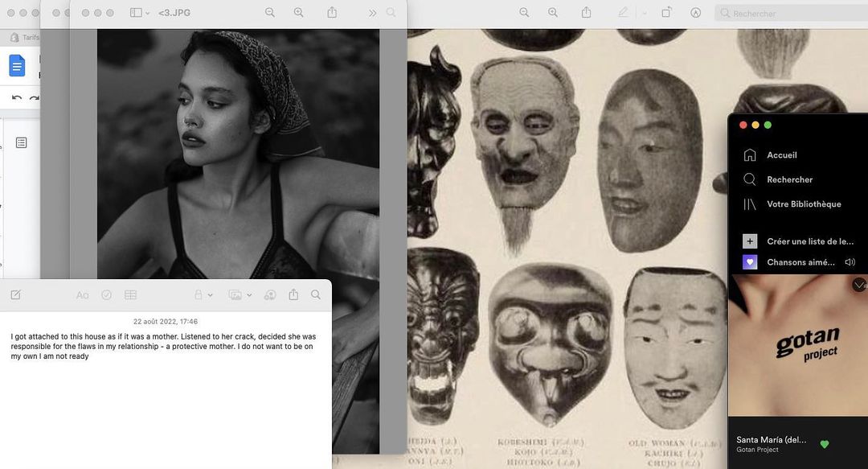This screenshot has height=469, width=868.
Task: Expand the note lock dropdown
Action: pos(203,295)
